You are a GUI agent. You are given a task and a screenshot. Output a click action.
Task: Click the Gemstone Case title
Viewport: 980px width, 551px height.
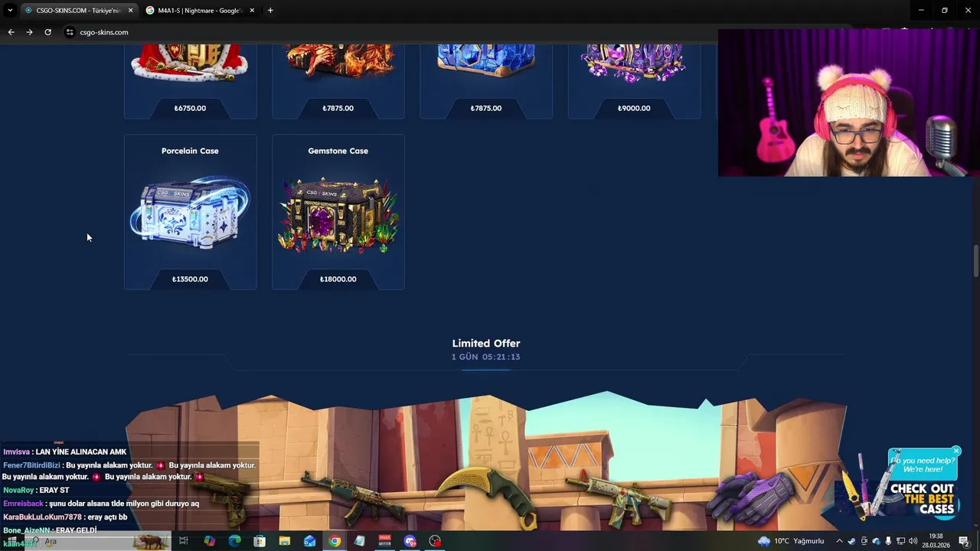338,151
